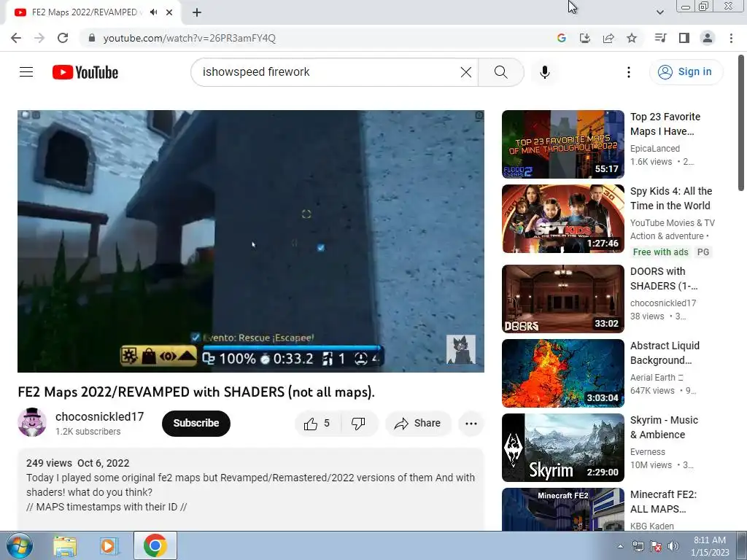
Task: Start voice search with microphone icon
Action: pyautogui.click(x=544, y=72)
